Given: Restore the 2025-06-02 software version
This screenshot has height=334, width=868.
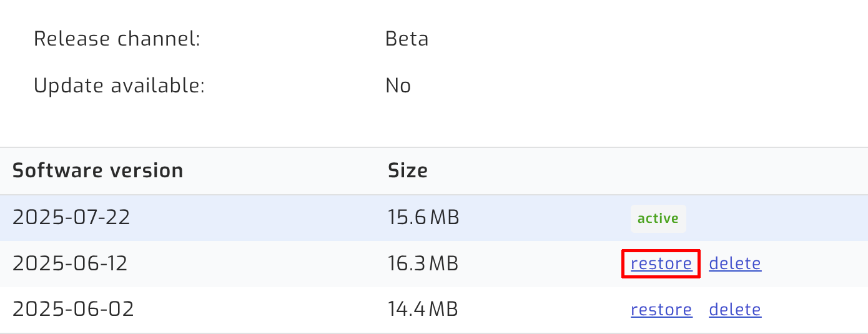Looking at the screenshot, I should pos(661,310).
